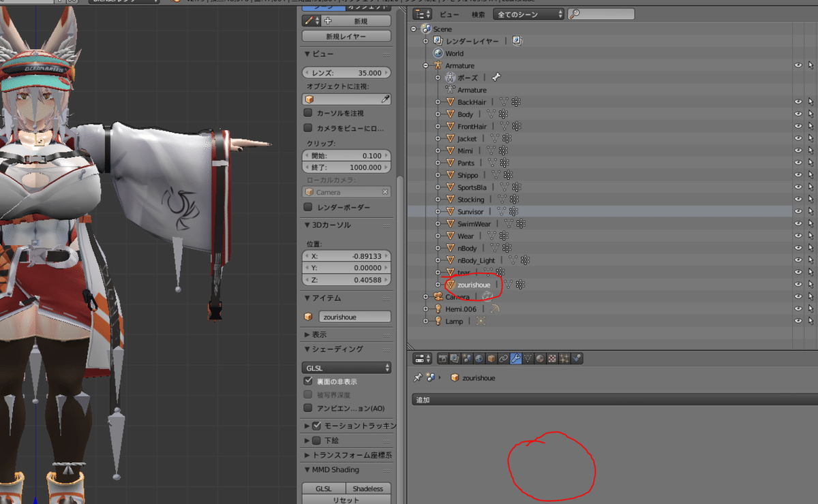Open the outliner editor type menu
Image resolution: width=818 pixels, height=504 pixels.
click(423, 14)
